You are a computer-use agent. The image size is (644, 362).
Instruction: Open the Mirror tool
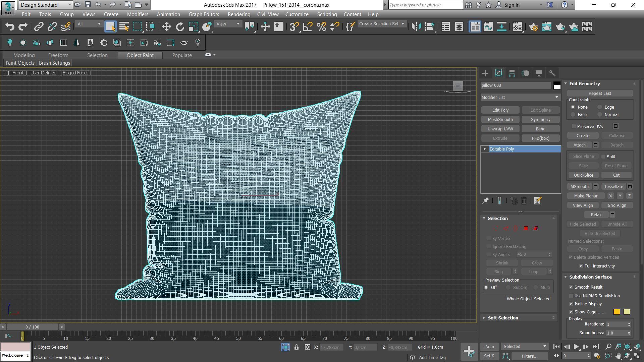416,27
